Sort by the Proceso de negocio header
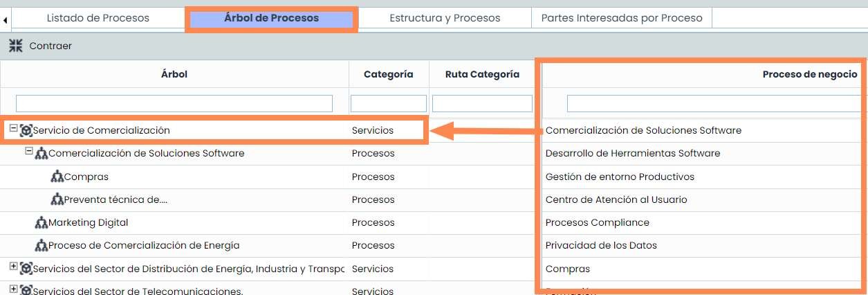 (x=810, y=74)
